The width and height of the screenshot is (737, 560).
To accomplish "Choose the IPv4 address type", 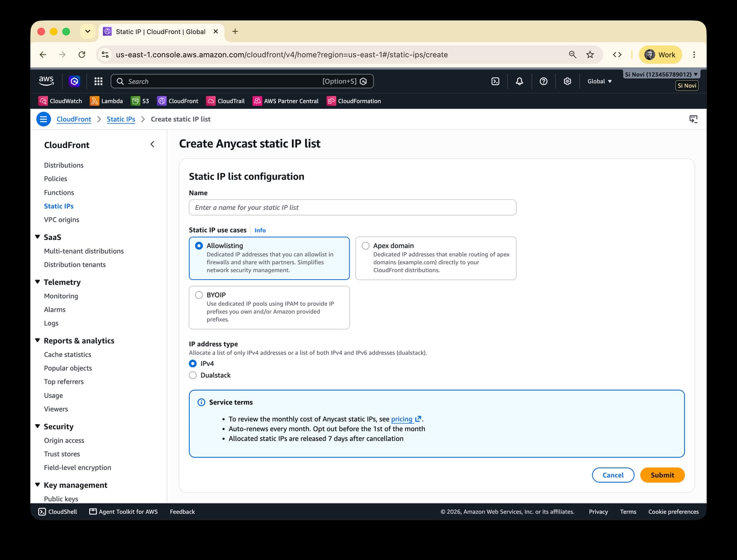I will click(193, 364).
